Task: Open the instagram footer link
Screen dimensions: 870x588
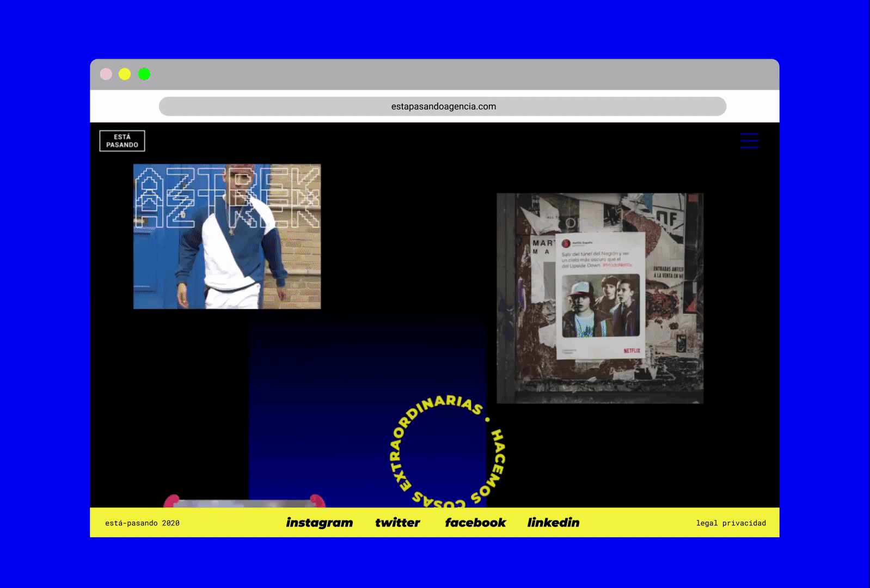Action: pos(320,523)
